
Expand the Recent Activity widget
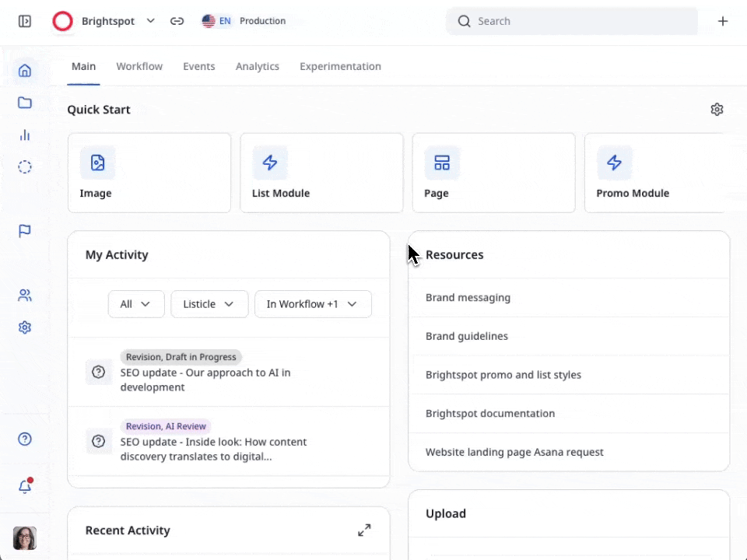click(x=364, y=530)
